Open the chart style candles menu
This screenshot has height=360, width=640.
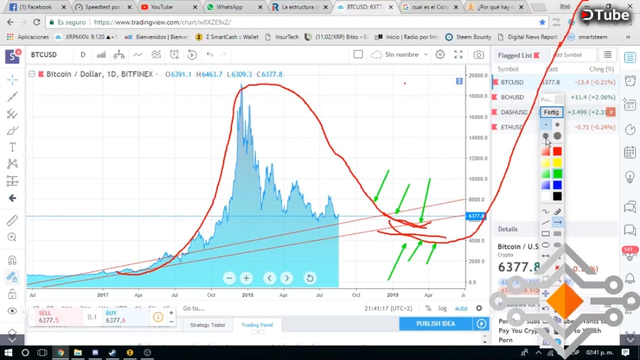tap(101, 55)
